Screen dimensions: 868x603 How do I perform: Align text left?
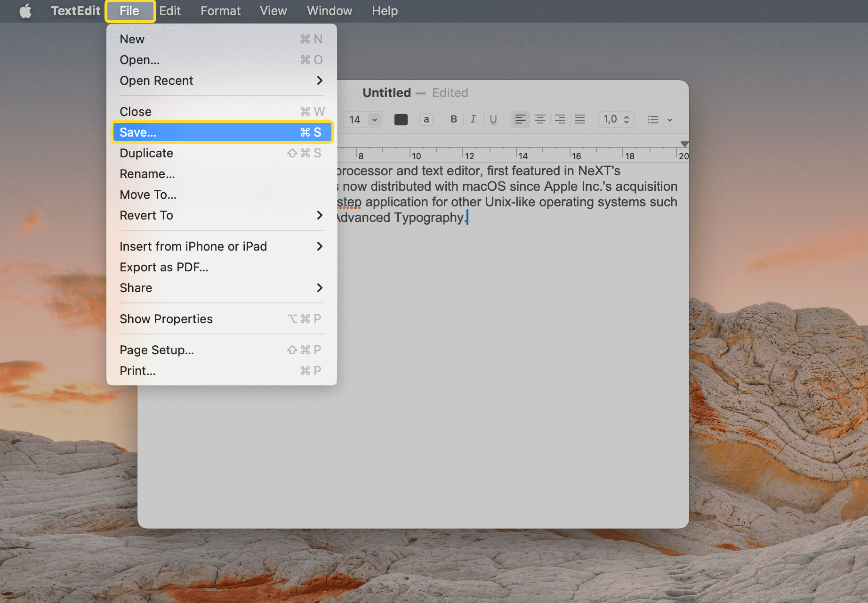tap(520, 119)
